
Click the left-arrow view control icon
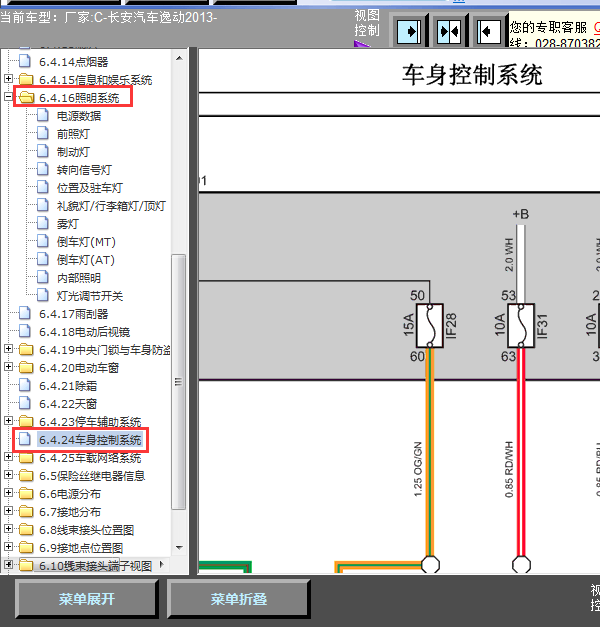pos(489,31)
